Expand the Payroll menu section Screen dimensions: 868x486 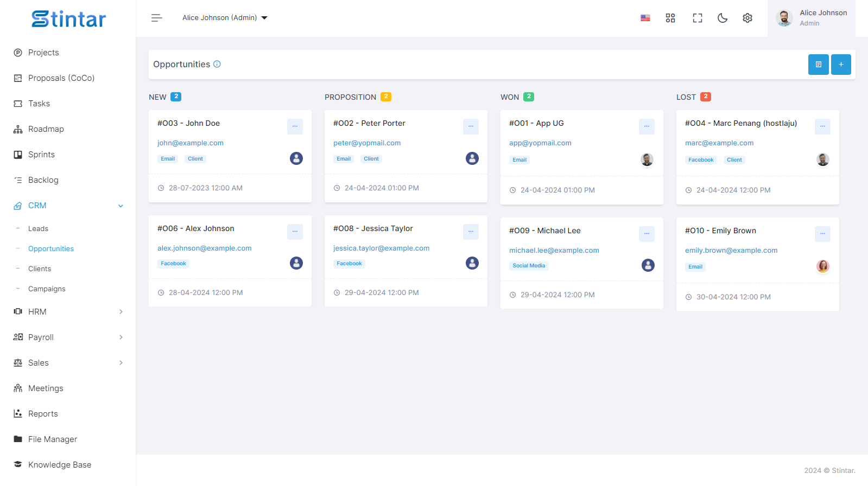68,337
